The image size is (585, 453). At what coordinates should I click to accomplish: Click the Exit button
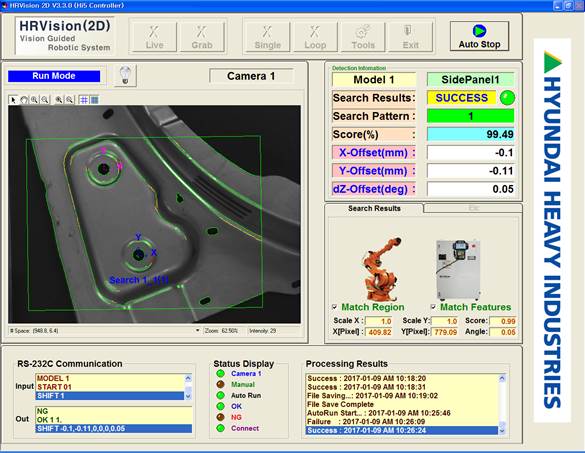pyautogui.click(x=410, y=37)
